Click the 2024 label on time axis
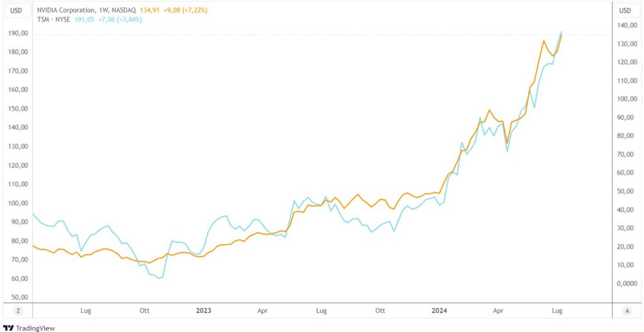Viewport: 644px width, 332px height. point(440,311)
